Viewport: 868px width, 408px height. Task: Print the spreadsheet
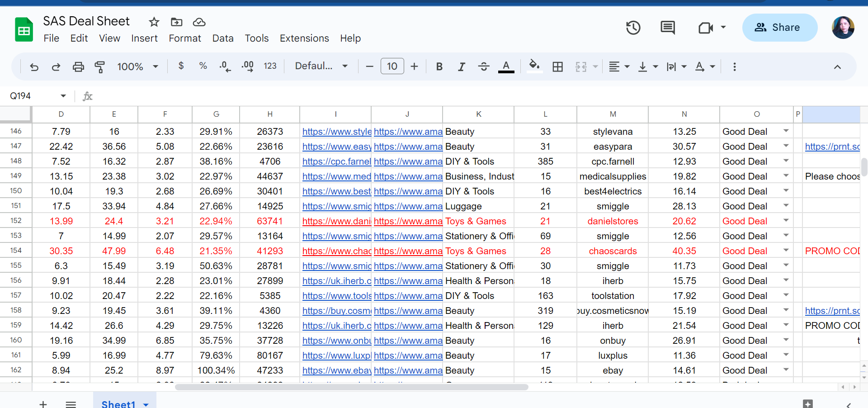pyautogui.click(x=78, y=67)
